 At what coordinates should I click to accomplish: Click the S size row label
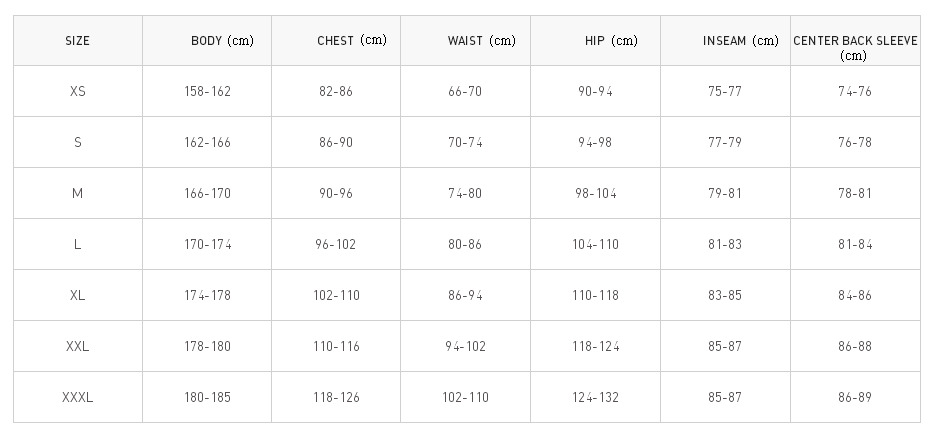coord(78,143)
